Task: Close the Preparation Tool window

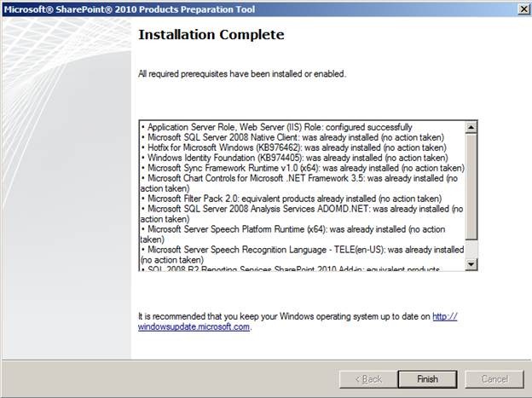Action: tap(523, 9)
